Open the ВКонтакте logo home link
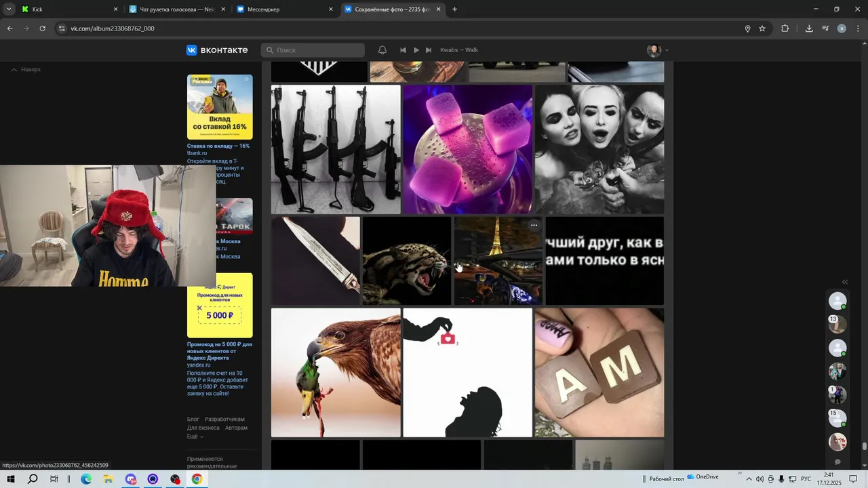The image size is (868, 488). click(217, 50)
